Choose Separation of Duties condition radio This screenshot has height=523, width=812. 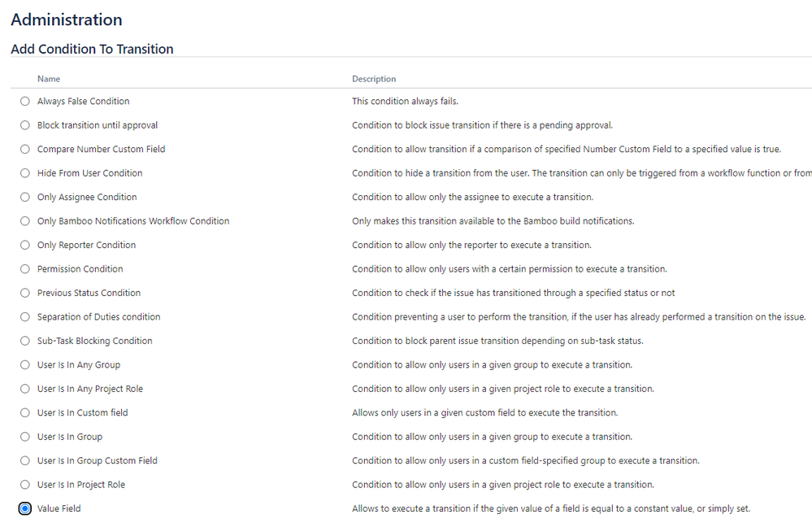pyautogui.click(x=25, y=316)
